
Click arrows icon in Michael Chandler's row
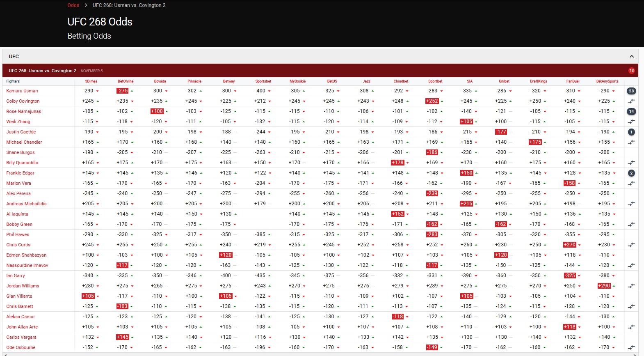point(631,142)
